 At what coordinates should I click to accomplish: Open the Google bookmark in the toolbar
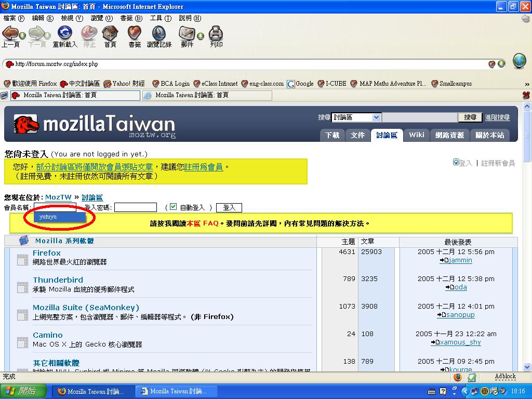[x=300, y=84]
